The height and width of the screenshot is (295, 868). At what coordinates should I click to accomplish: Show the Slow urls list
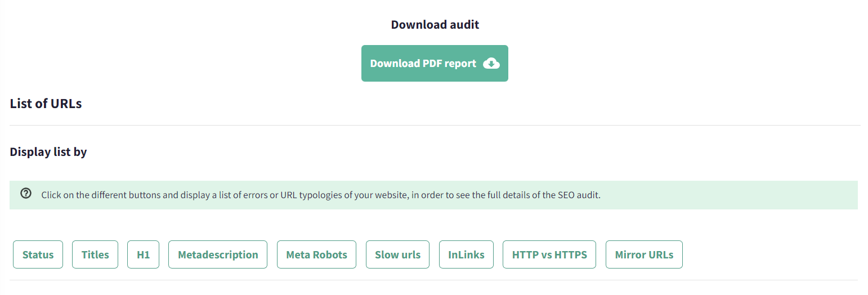coord(397,254)
